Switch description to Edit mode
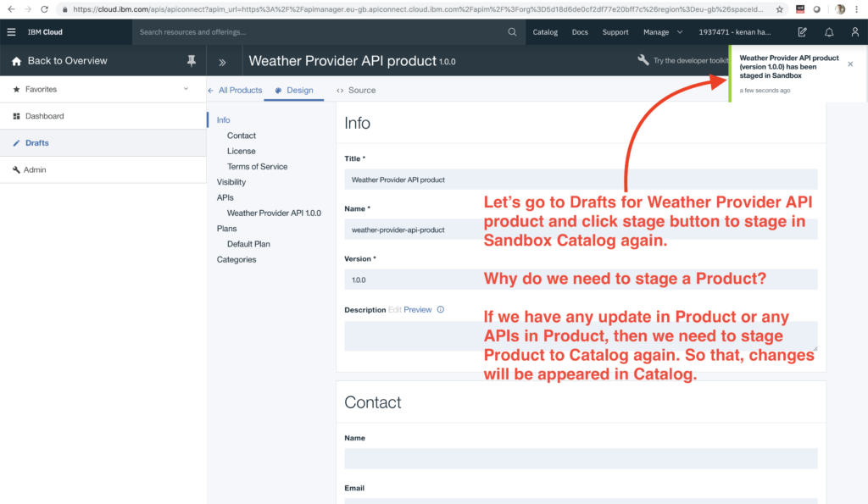The height and width of the screenshot is (504, 868). point(395,310)
